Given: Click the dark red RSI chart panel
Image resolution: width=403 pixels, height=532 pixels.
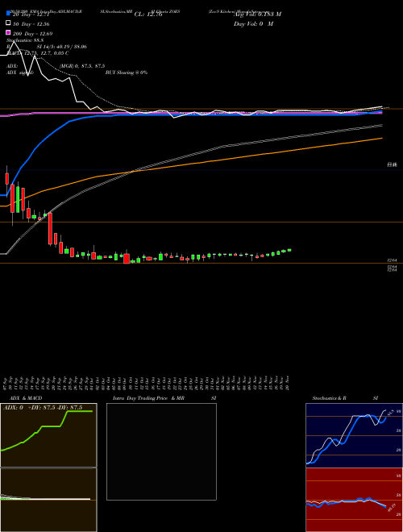Looking at the screenshot, I should pos(354,500).
